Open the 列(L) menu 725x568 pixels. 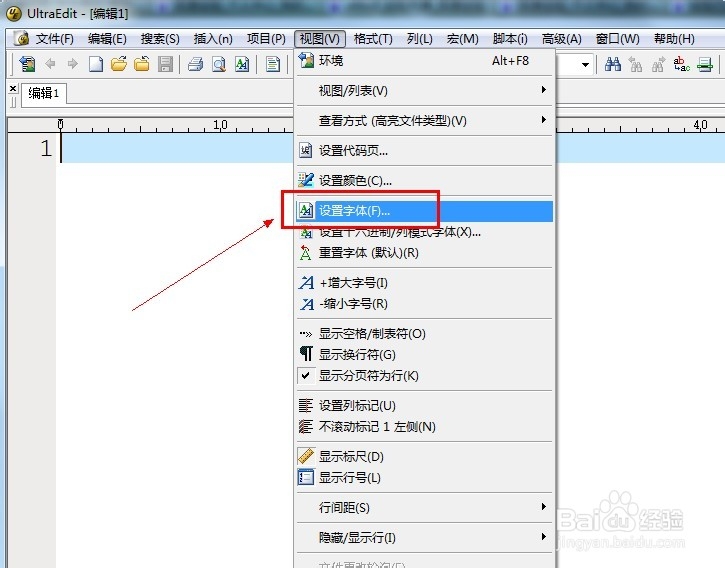click(x=419, y=39)
